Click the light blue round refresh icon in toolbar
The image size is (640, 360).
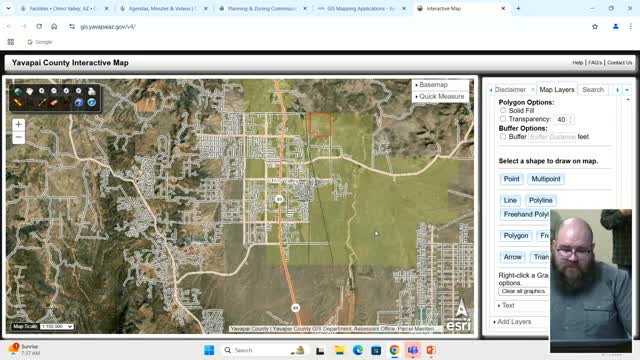coord(91,102)
